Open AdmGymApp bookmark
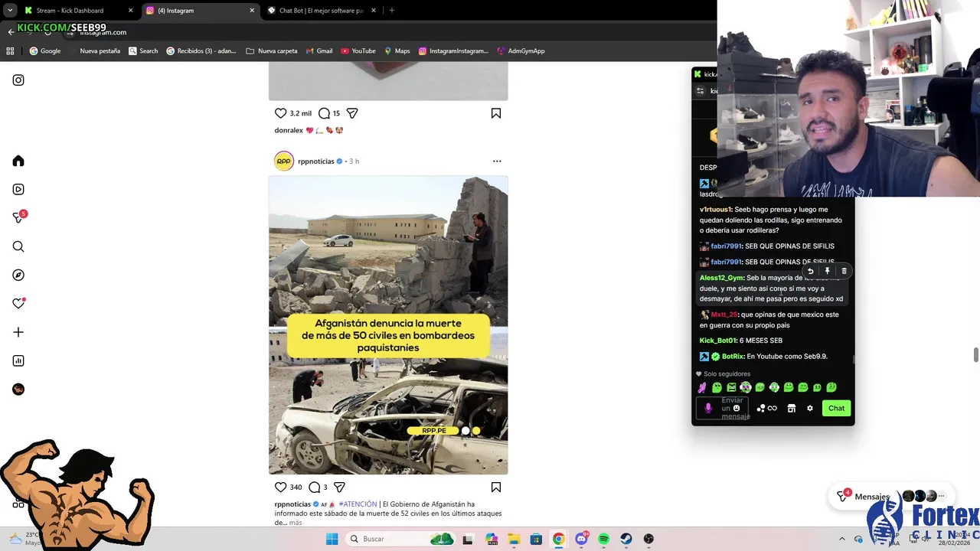980x551 pixels. tap(521, 51)
